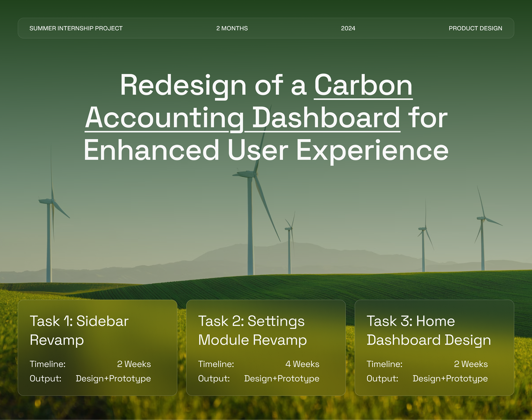The width and height of the screenshot is (532, 420).
Task: Open the Task 3: Home Dashboard Design card
Action: [434, 348]
